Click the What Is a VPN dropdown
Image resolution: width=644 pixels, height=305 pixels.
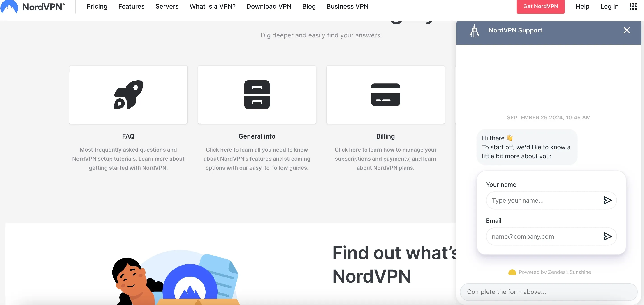tap(212, 7)
